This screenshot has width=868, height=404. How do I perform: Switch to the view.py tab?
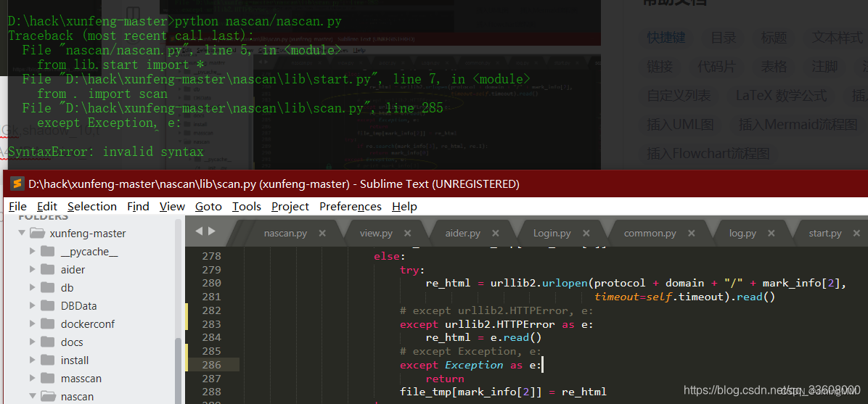(377, 233)
